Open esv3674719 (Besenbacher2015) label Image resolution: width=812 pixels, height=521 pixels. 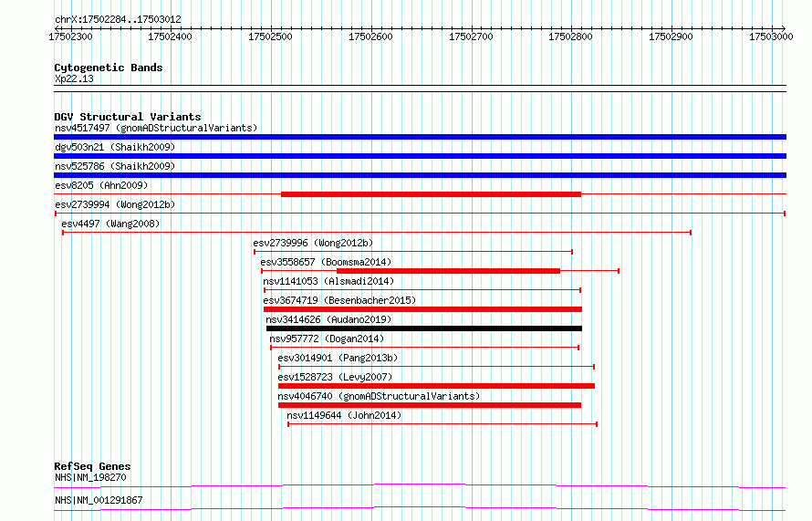(x=339, y=300)
